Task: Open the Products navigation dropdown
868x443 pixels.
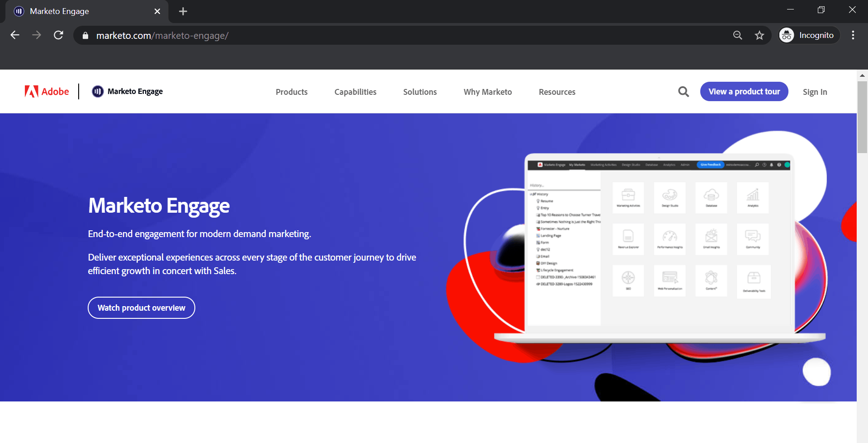Action: 291,92
